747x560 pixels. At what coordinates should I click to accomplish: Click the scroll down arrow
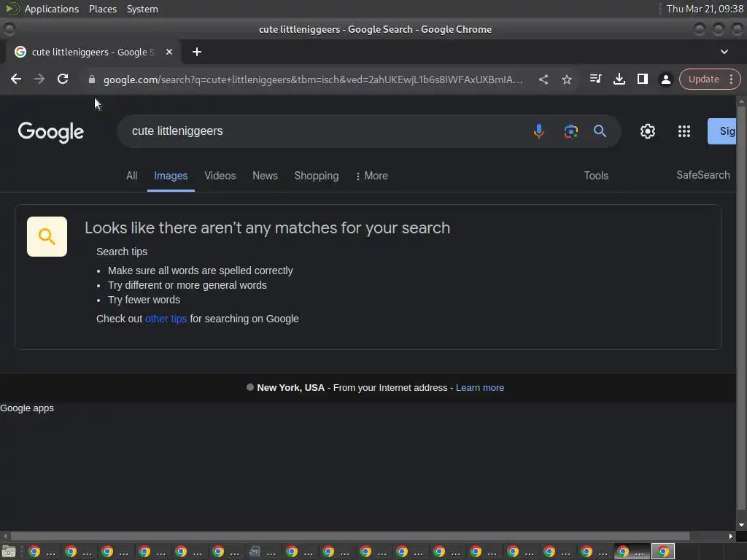coord(741,525)
